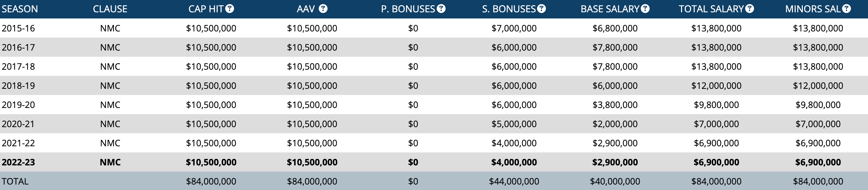The image size is (868, 190).
Task: Click the 2015-16 signing bonus $7,000,000
Action: point(514,28)
